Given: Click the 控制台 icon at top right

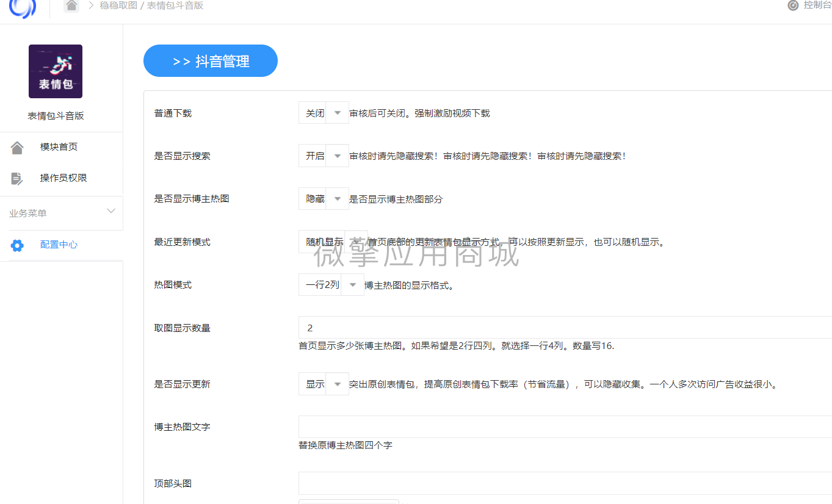Looking at the screenshot, I should pyautogui.click(x=793, y=5).
